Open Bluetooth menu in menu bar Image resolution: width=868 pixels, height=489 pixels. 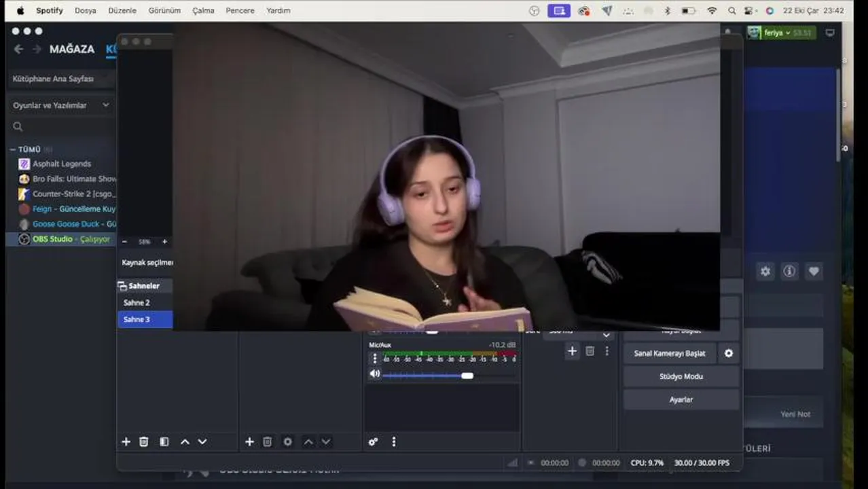click(x=667, y=11)
